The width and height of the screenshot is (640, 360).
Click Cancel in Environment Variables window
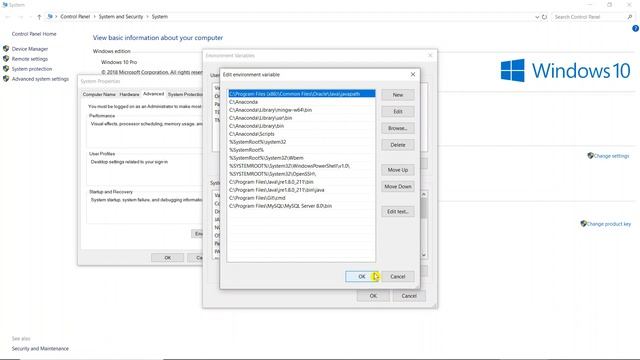pyautogui.click(x=409, y=296)
